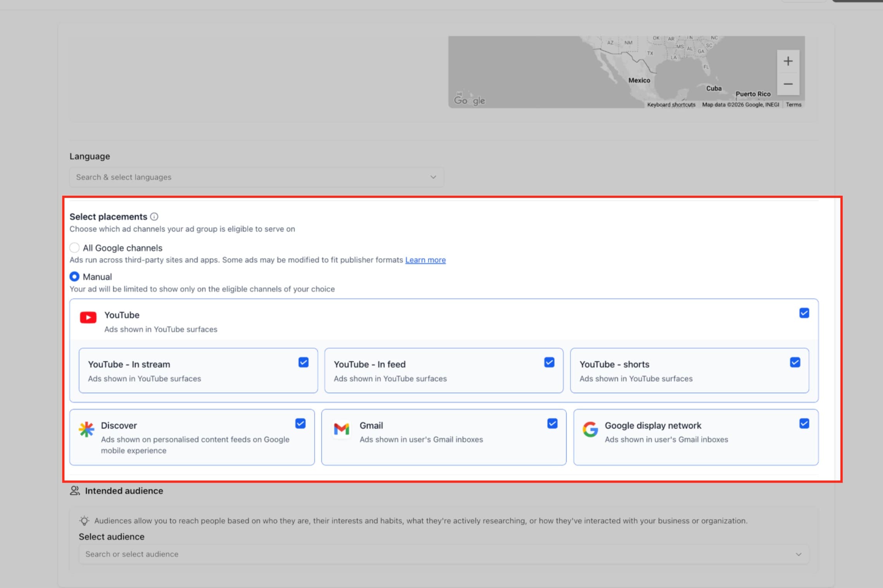The image size is (883, 588).
Task: Uncheck the Discover checkbox
Action: pyautogui.click(x=300, y=423)
